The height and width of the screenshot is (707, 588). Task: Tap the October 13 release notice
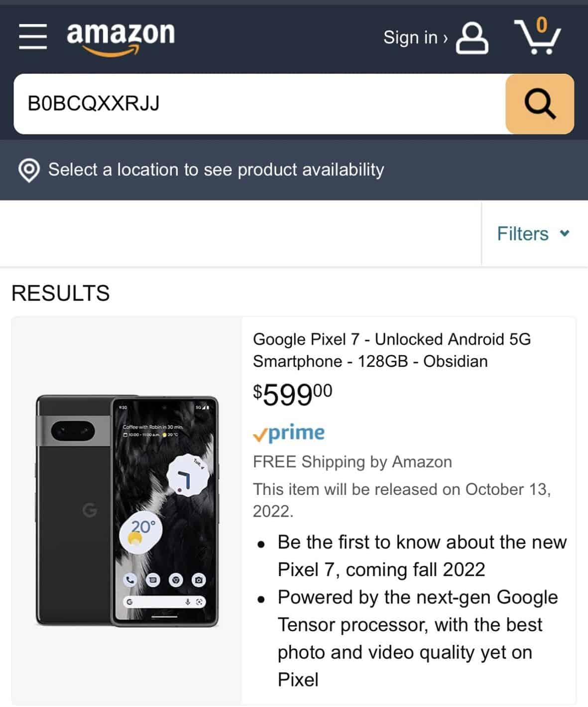tap(402, 500)
